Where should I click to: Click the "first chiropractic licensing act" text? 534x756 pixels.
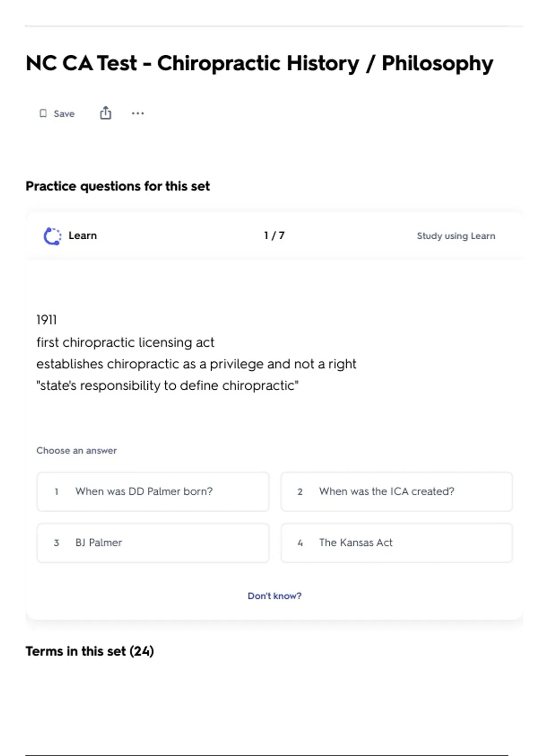tap(125, 342)
